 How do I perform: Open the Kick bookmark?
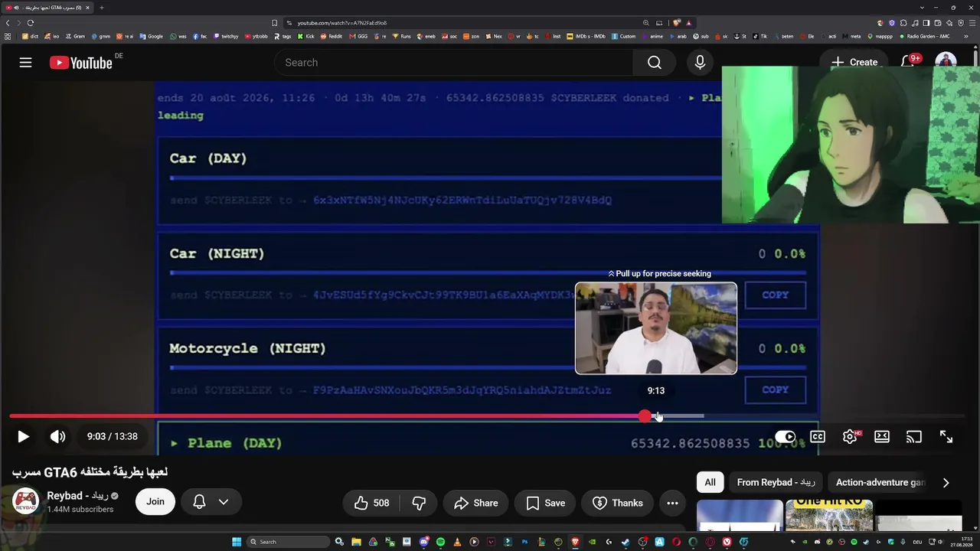305,36
